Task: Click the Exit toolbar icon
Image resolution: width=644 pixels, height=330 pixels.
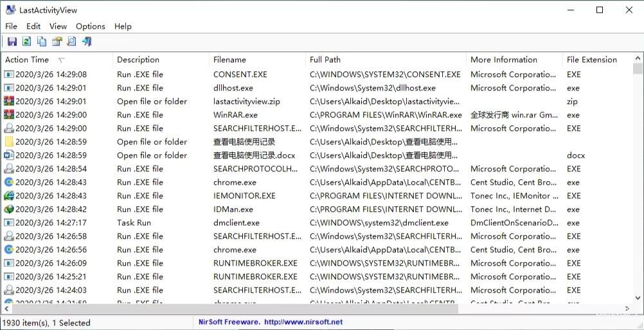Action: point(87,42)
